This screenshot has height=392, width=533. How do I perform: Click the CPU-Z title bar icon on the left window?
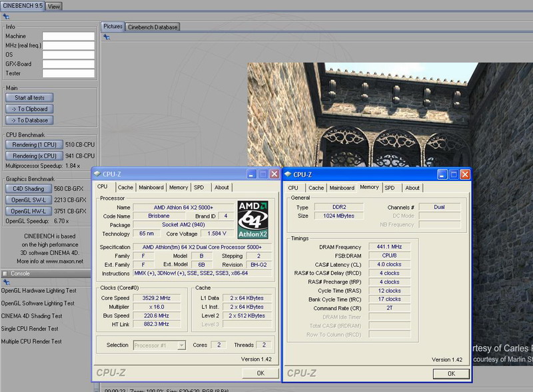pos(97,174)
